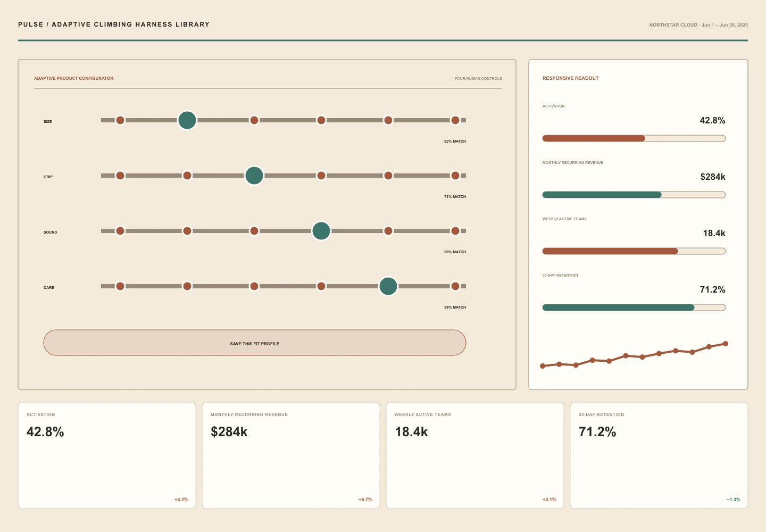Viewport: 766px width, 532px height.
Task: Set CARE slider to fourth stop
Action: (321, 286)
